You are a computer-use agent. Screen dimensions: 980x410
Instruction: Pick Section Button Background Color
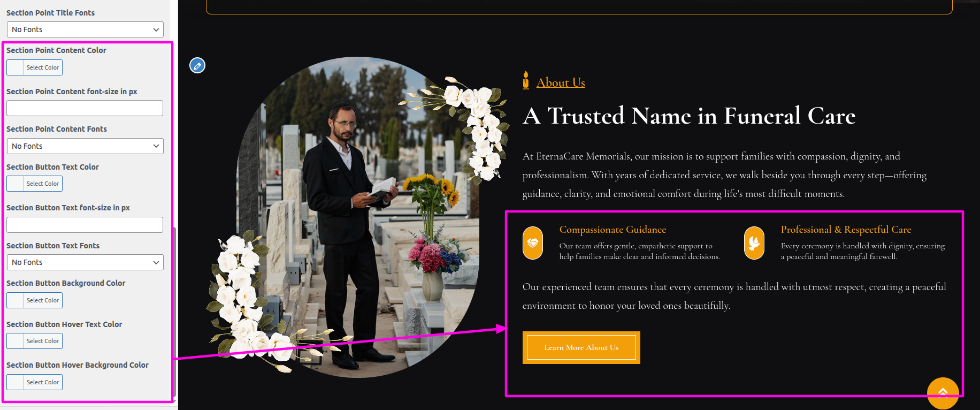[35, 300]
